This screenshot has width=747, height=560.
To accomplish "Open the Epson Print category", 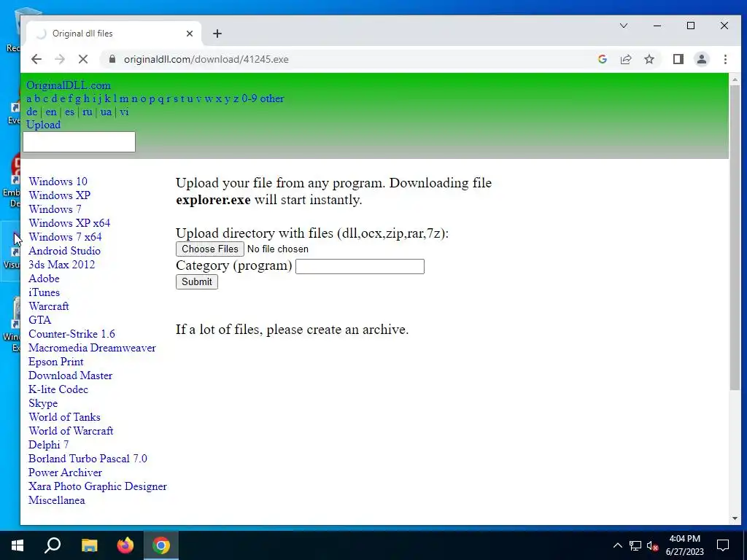I will 55,362.
